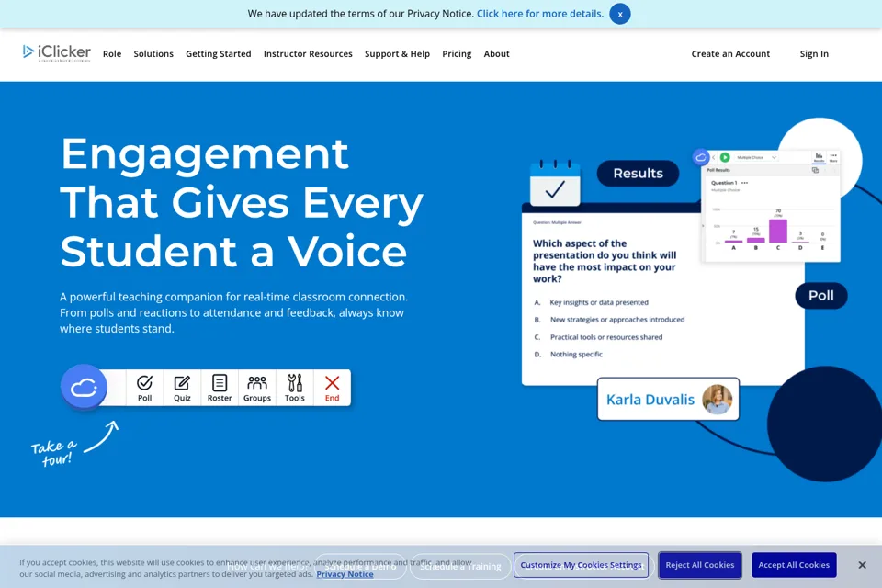Click option C Practical tools text
Viewport: 882px width, 588px height.
(606, 337)
